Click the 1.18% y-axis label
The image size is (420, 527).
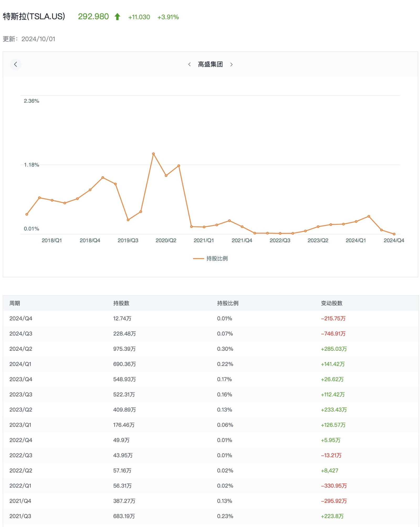[x=31, y=165]
